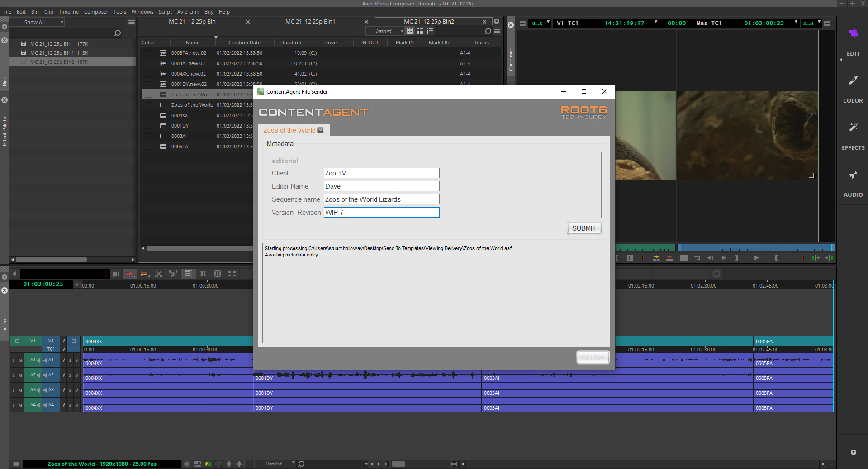Click the Add Edit icon in timeline toolbar
This screenshot has width=868, height=469.
click(x=203, y=274)
